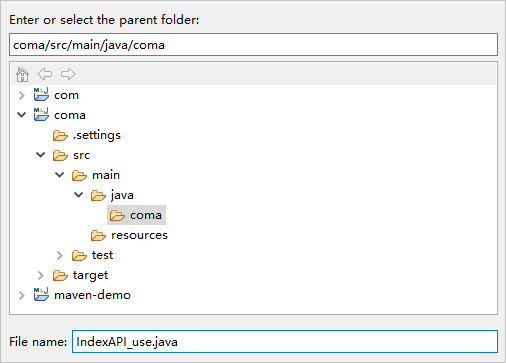The height and width of the screenshot is (363, 506).
Task: Click the Home navigation icon
Action: click(22, 74)
